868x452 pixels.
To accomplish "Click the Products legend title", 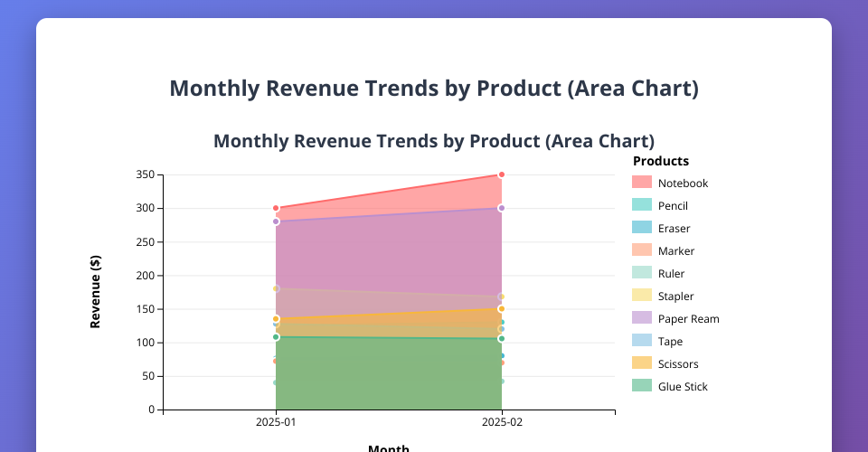I will pos(661,161).
